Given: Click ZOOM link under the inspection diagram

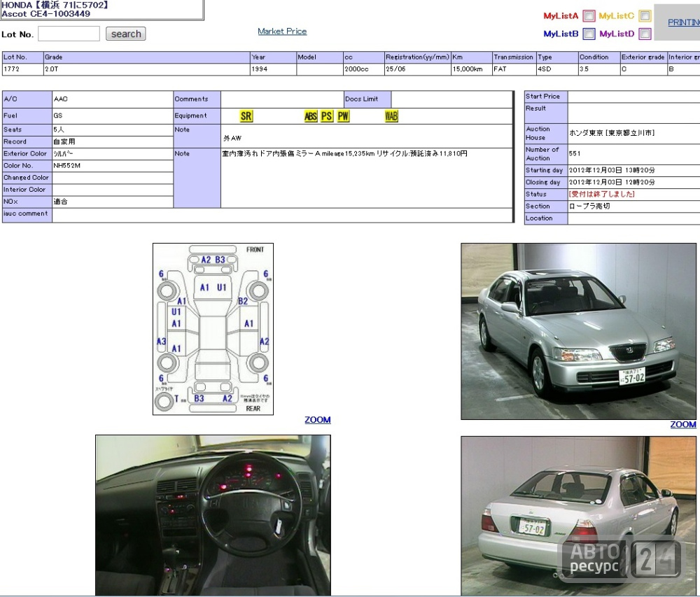Looking at the screenshot, I should click(317, 420).
